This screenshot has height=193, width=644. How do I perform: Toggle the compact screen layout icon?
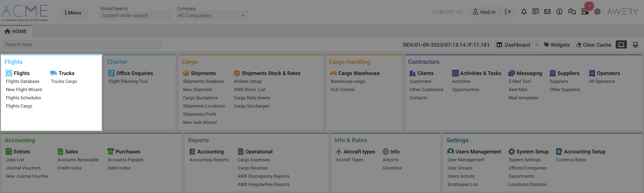635,45
